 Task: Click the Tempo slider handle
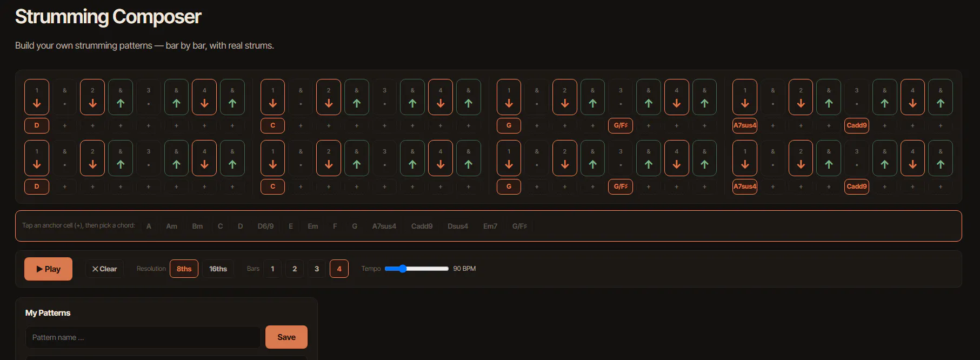[403, 269]
